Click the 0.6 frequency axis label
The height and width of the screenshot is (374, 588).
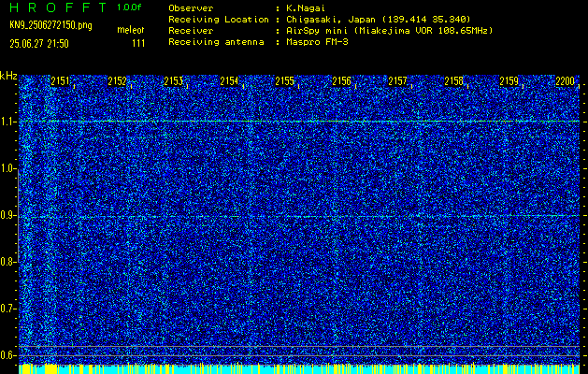(7, 355)
